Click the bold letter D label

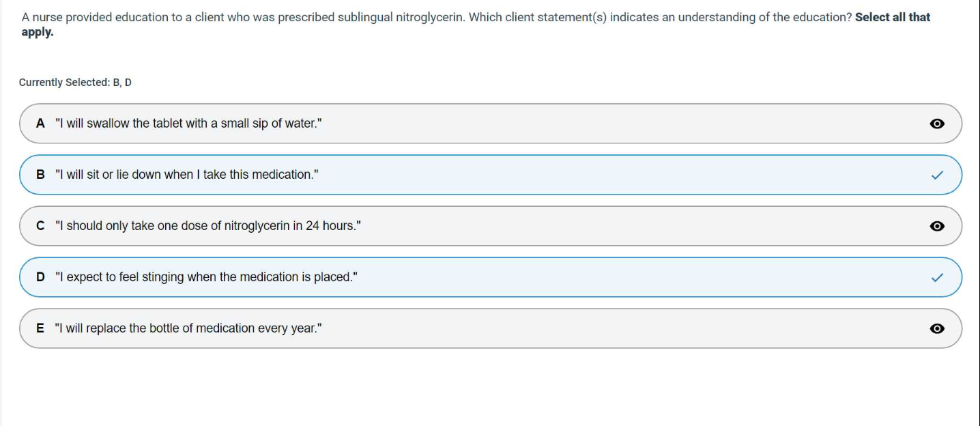pos(40,277)
